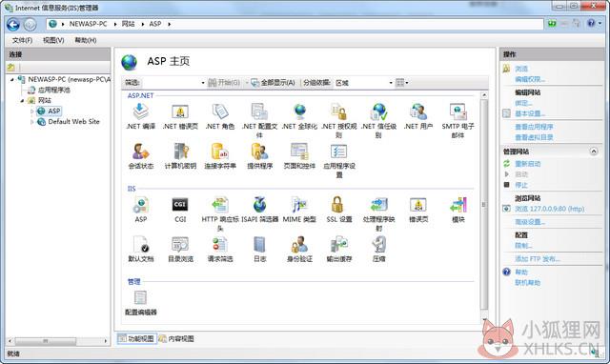Image resolution: width=610 pixels, height=364 pixels.
Task: Open the 输出缓存 feature
Action: click(x=339, y=249)
